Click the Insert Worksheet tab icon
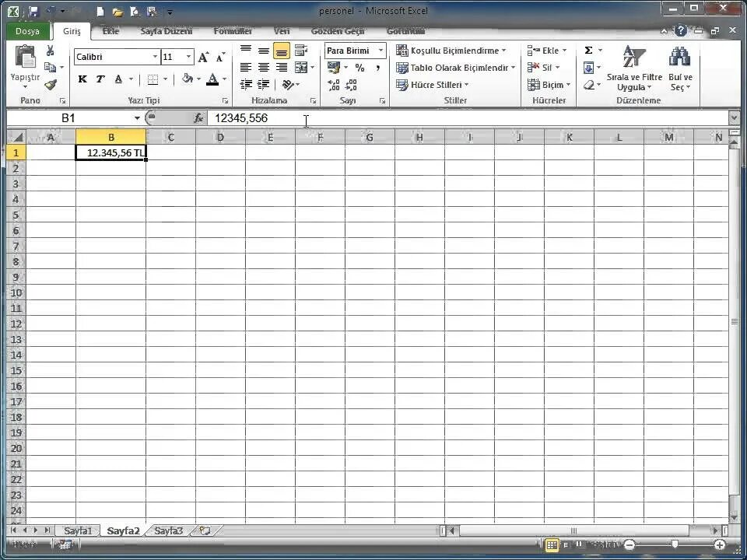This screenshot has height=560, width=747. [x=205, y=530]
